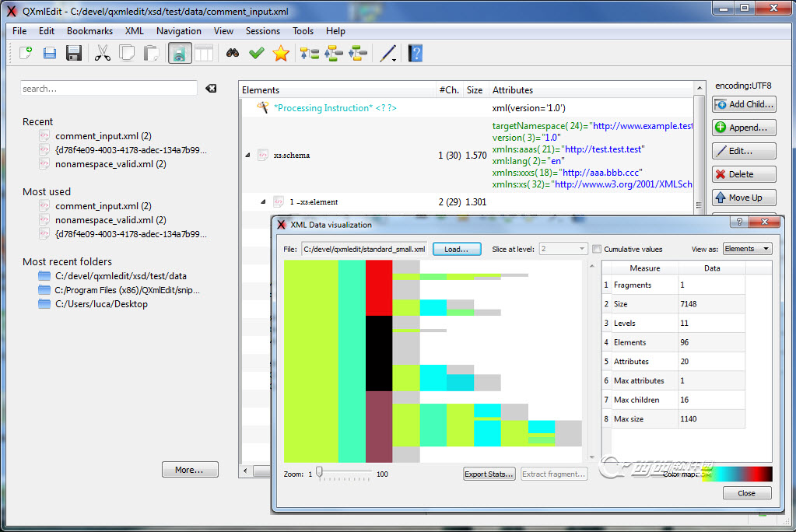Close the XML Data visualization dialog via Close button

point(747,493)
